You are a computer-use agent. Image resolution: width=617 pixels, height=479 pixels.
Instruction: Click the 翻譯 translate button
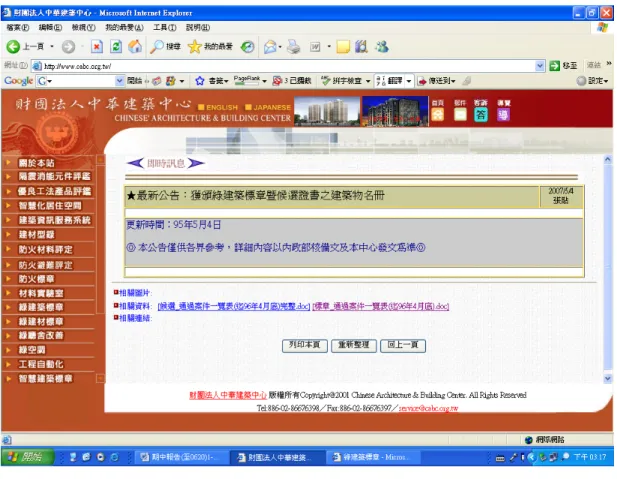[x=390, y=81]
